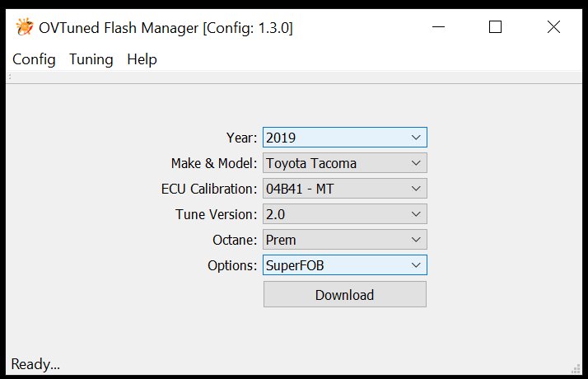Close the OVTuned Flash Manager window
Viewport: 588px width, 379px height.
553,27
